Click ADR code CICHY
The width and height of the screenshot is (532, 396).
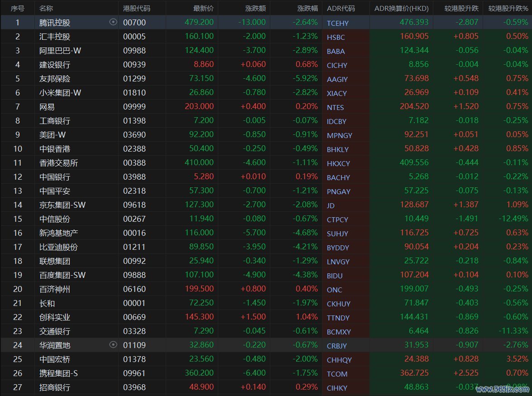[337, 66]
